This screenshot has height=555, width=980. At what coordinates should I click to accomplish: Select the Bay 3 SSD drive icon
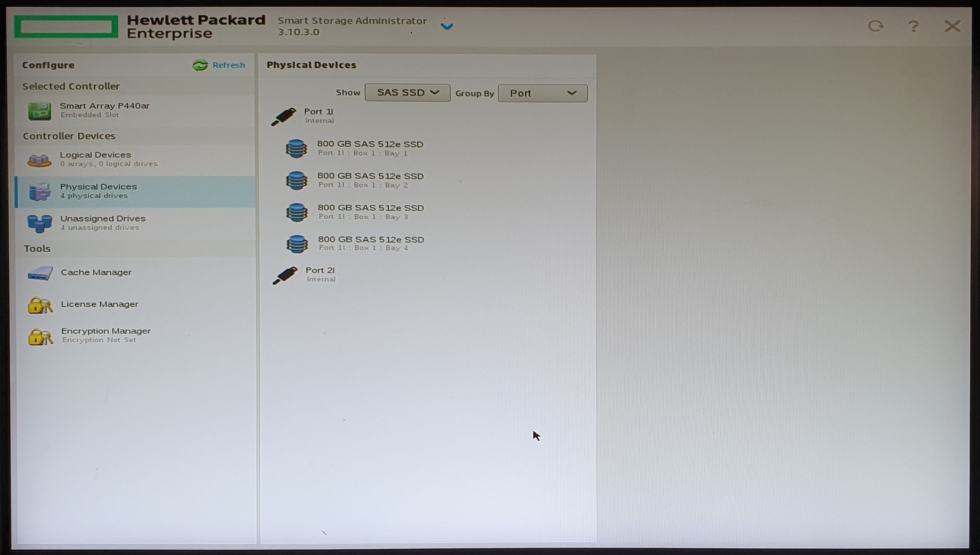pos(297,212)
